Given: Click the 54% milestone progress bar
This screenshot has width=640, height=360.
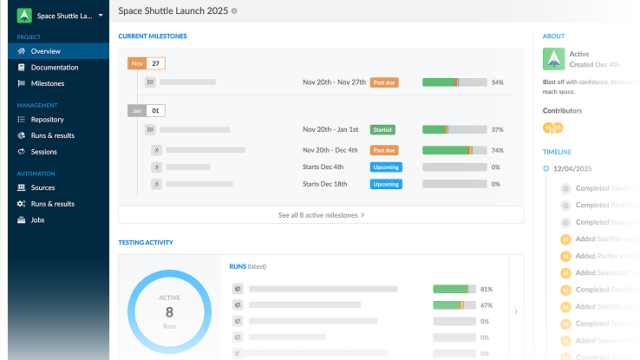Looking at the screenshot, I should tap(454, 82).
